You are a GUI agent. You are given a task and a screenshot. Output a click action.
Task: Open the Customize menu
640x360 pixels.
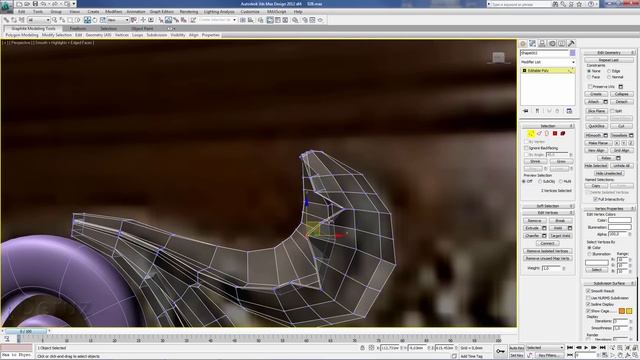[250, 12]
